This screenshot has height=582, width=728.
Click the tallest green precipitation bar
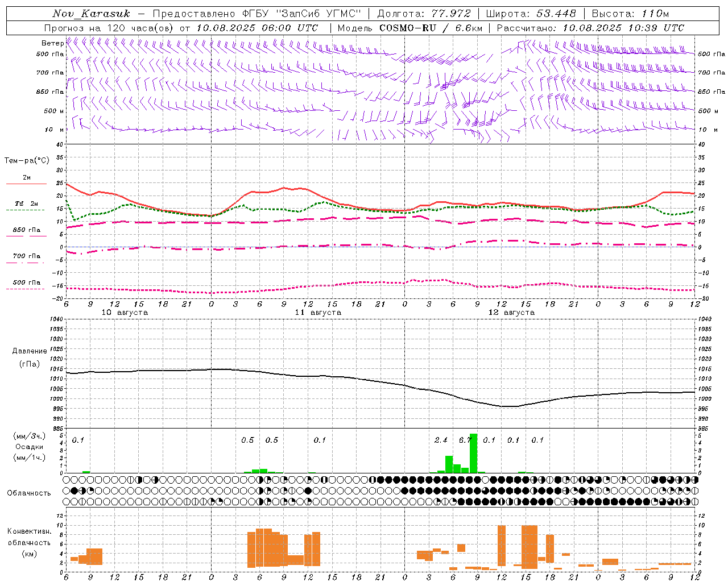click(x=473, y=453)
